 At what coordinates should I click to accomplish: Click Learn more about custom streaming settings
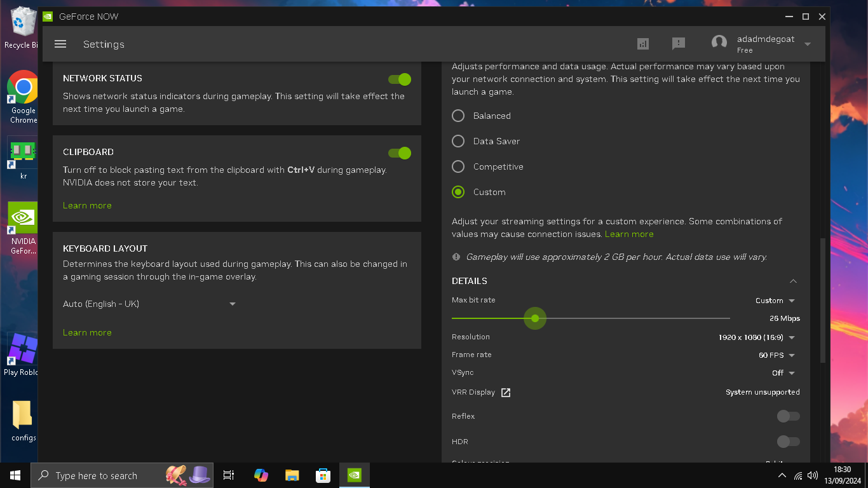pyautogui.click(x=629, y=234)
